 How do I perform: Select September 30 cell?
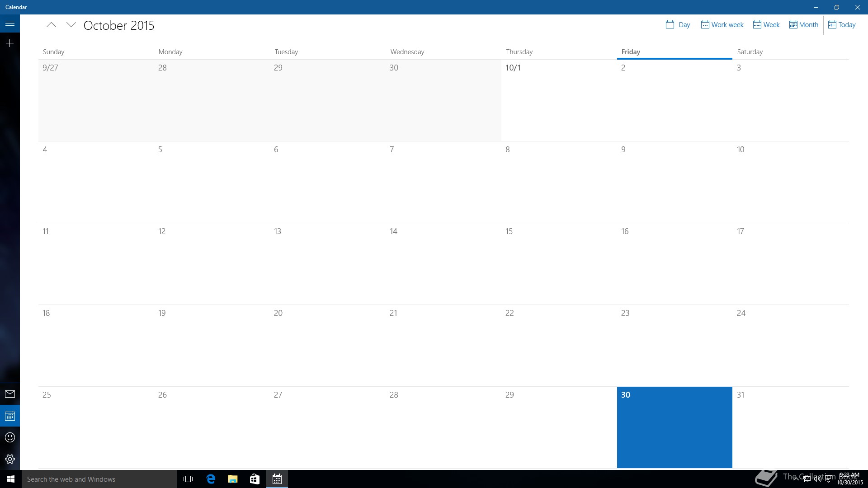coord(443,100)
